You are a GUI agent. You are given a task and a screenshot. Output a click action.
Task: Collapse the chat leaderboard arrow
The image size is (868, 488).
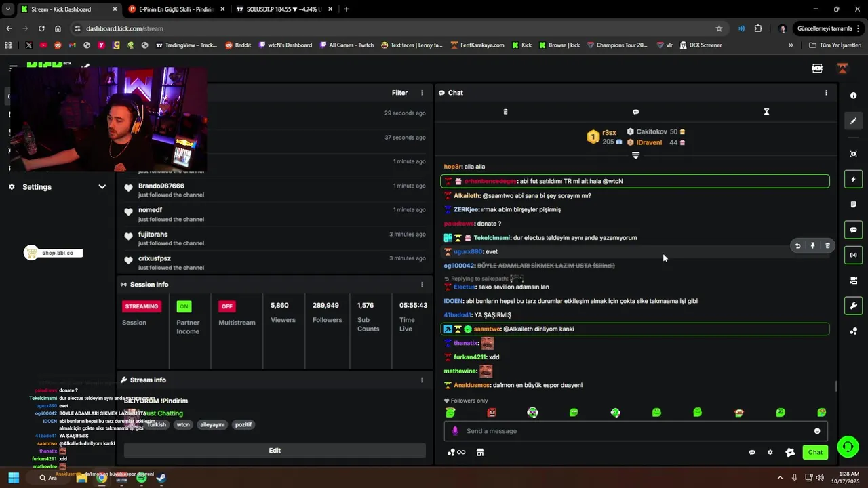[x=635, y=155]
